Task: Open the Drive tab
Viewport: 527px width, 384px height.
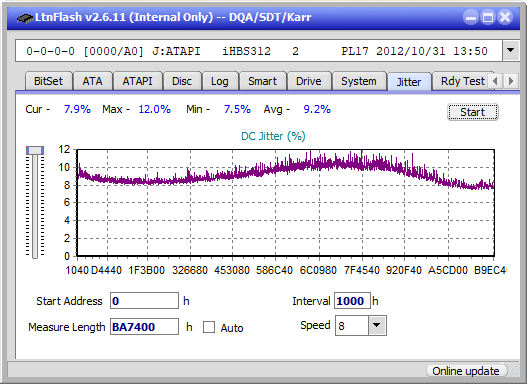Action: coord(309,81)
